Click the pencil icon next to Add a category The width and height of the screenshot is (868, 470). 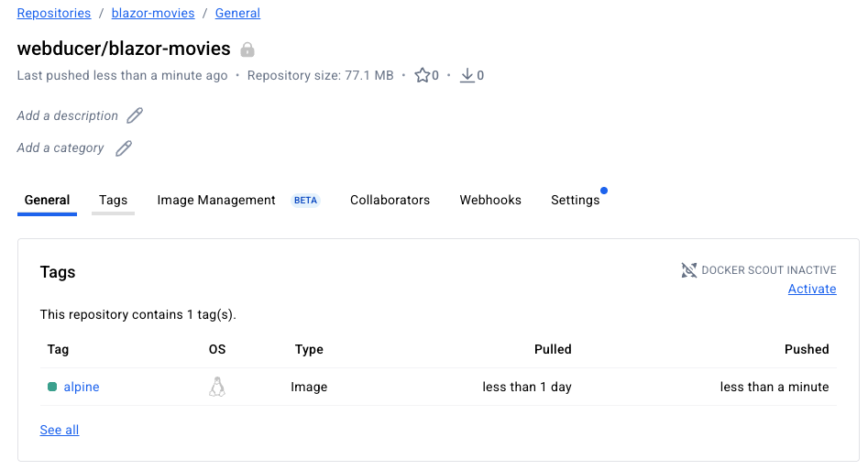124,148
